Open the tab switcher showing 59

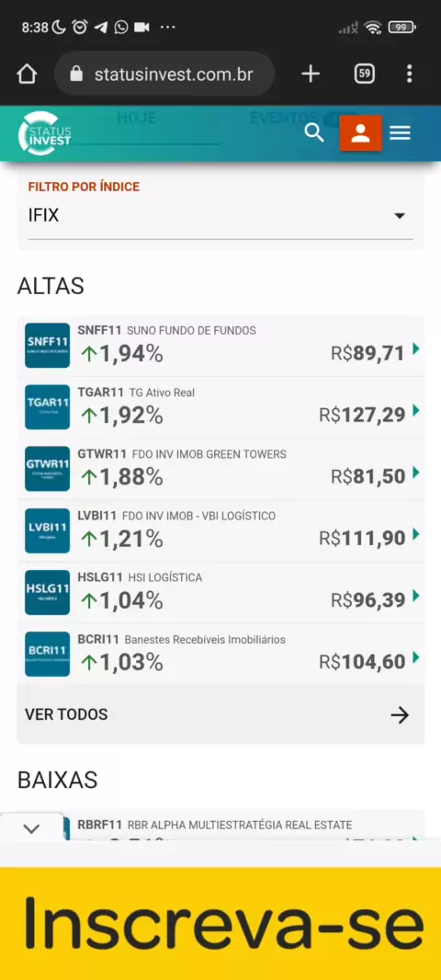coord(364,74)
